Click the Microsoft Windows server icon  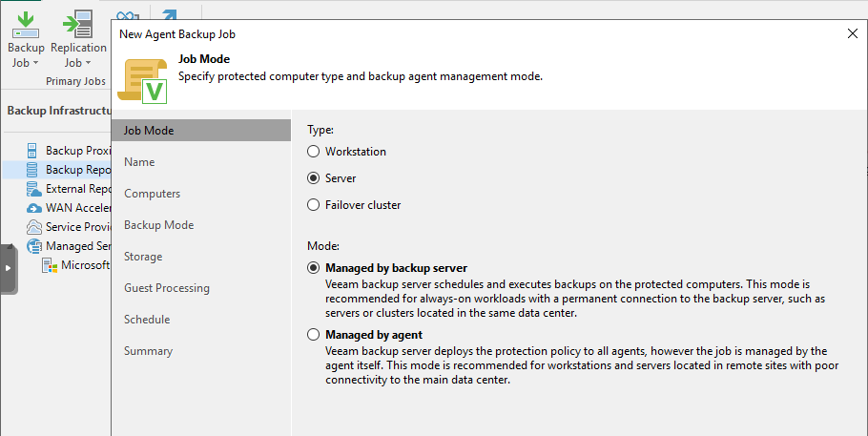(50, 265)
